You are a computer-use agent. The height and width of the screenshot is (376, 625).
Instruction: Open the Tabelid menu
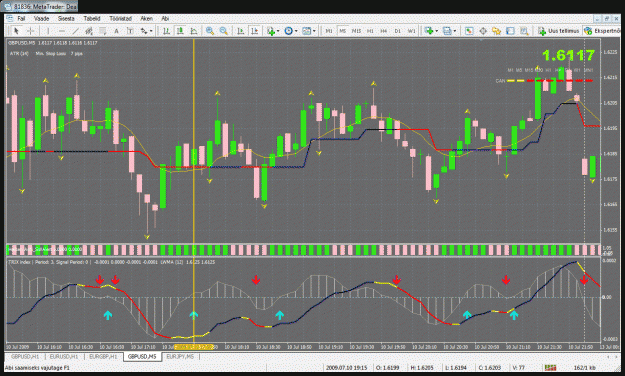92,18
